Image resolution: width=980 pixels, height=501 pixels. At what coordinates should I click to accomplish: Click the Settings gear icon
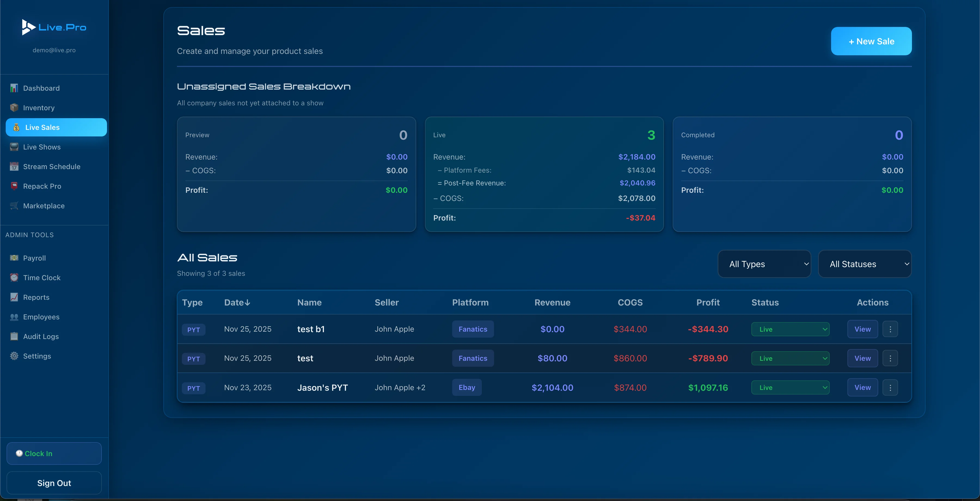[14, 356]
